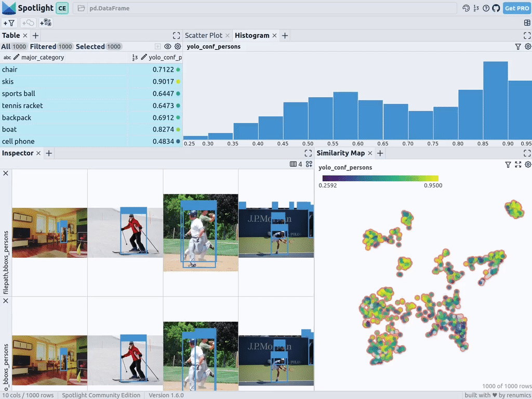Screen dimensions: 532x399
Task: Click the add filter funnel button
Action: pos(9,23)
